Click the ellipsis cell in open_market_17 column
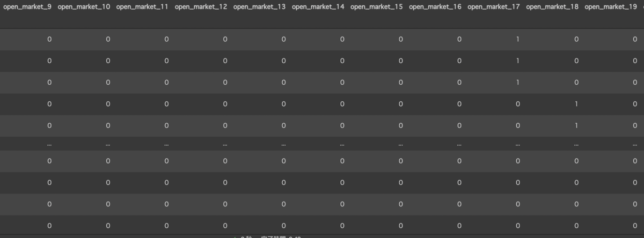Viewport: 644px width, 238px height. (x=517, y=144)
